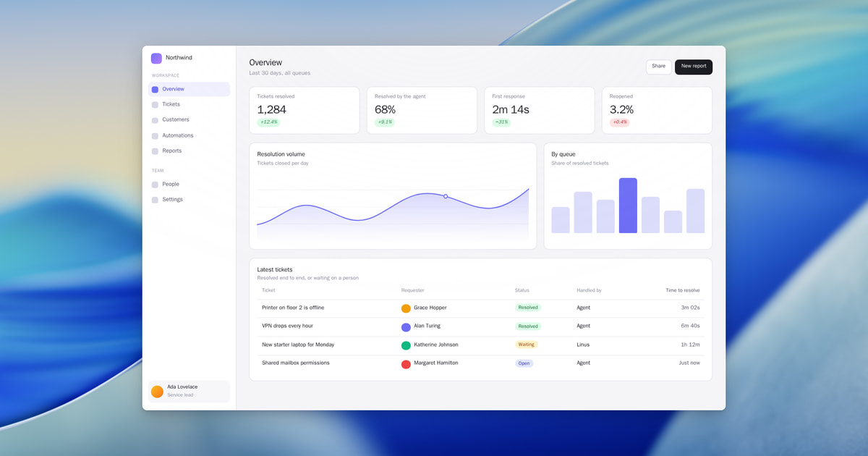
Task: Click the Waiting status badge
Action: coord(527,345)
